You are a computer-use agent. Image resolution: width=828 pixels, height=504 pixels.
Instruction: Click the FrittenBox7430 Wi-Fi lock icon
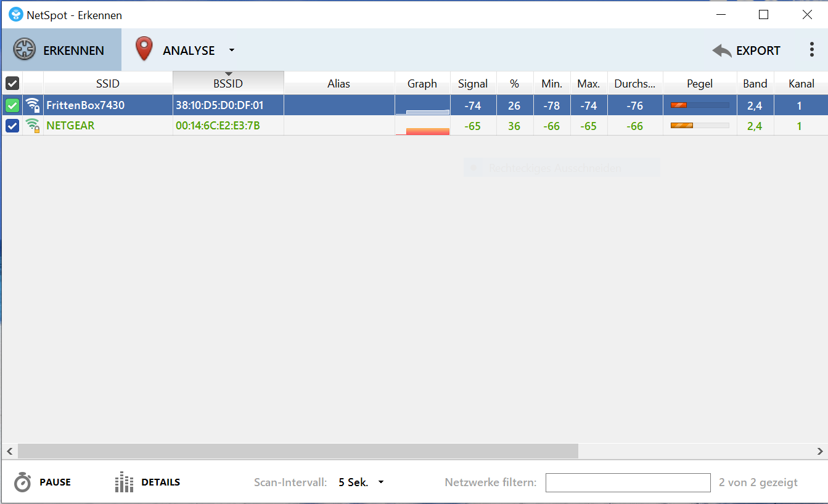click(33, 105)
